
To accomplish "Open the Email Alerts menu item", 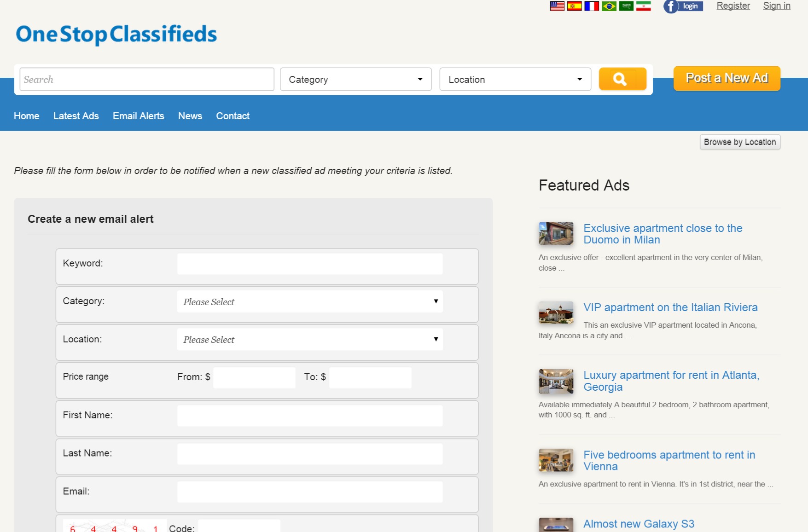I will click(x=138, y=116).
